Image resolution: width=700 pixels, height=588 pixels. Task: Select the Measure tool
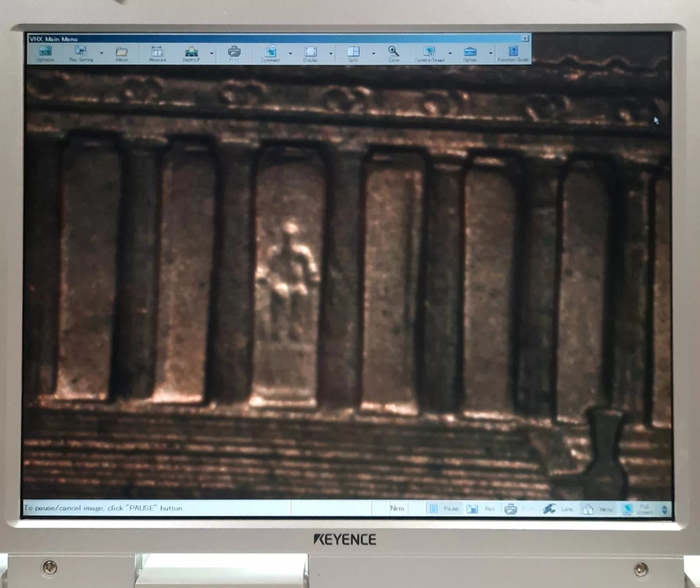point(157,54)
